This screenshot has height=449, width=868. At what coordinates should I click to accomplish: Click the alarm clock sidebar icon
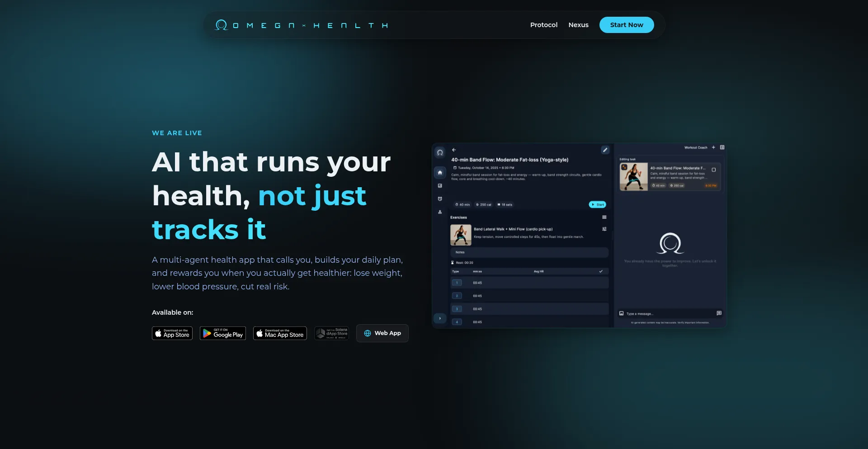[440, 199]
